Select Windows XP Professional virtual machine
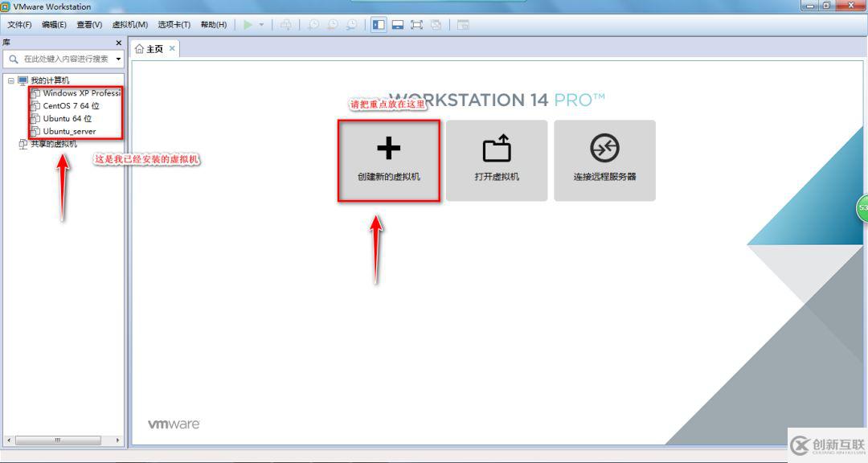The image size is (868, 463). pos(81,93)
